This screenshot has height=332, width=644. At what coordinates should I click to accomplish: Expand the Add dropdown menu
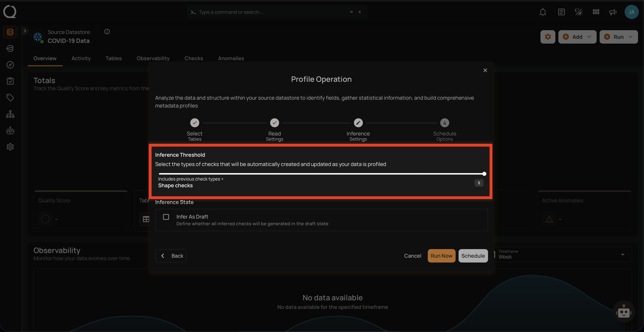coord(577,37)
